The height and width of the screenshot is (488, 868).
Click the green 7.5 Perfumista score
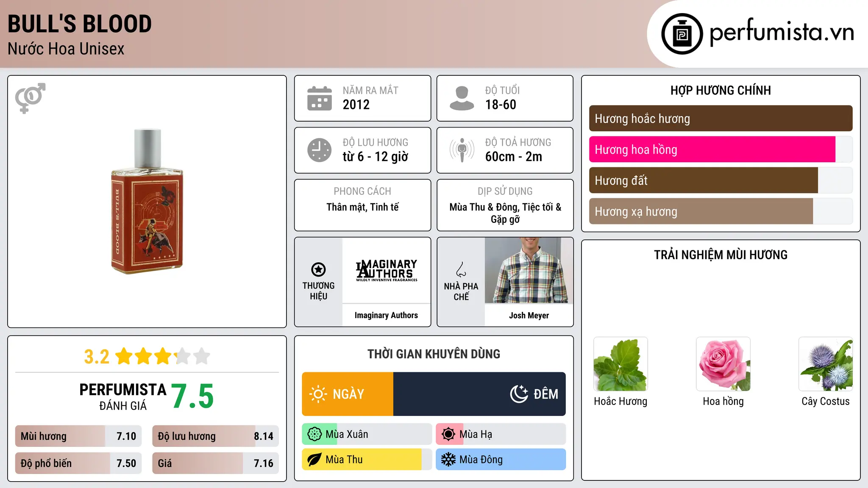[x=192, y=396]
